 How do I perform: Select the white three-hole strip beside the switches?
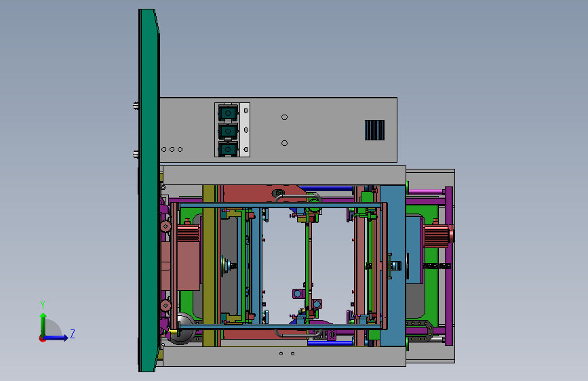tap(246, 129)
